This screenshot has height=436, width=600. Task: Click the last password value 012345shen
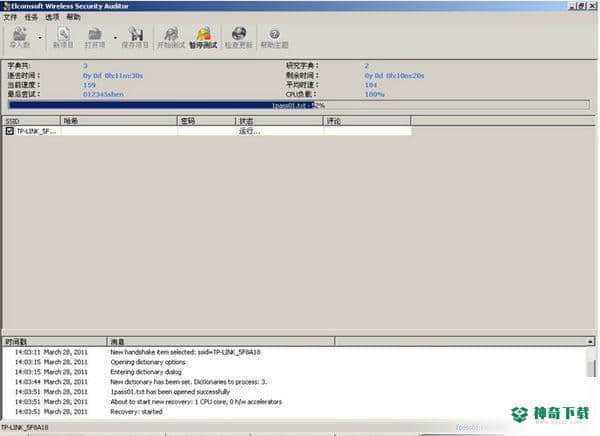[103, 94]
